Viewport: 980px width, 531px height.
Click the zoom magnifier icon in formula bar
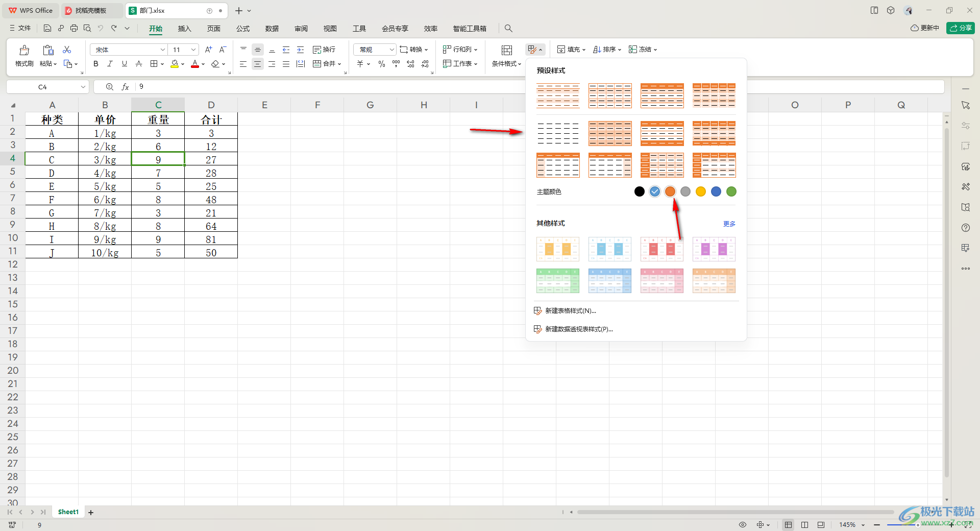coord(109,87)
